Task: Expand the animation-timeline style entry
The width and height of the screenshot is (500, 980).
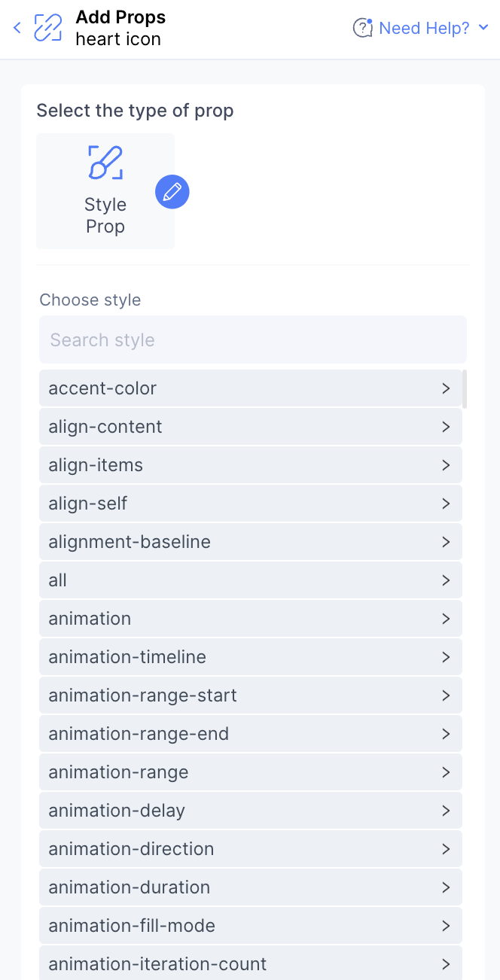Action: [x=445, y=656]
